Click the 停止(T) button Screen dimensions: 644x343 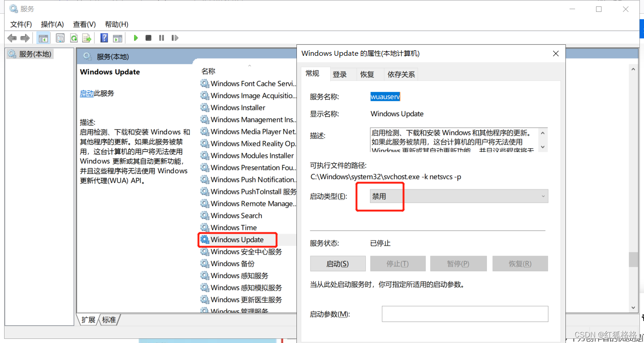tap(398, 263)
